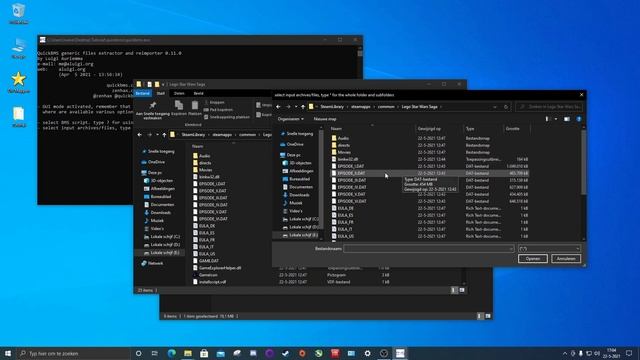This screenshot has height=360, width=640.
Task: Refresh the open-file dialog address bar
Action: (506, 107)
